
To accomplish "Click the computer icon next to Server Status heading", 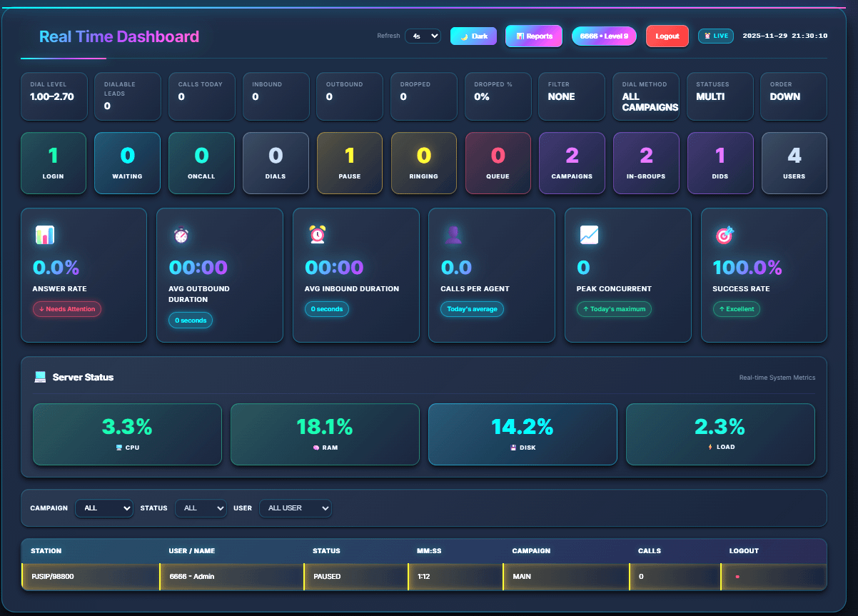I will [x=41, y=377].
